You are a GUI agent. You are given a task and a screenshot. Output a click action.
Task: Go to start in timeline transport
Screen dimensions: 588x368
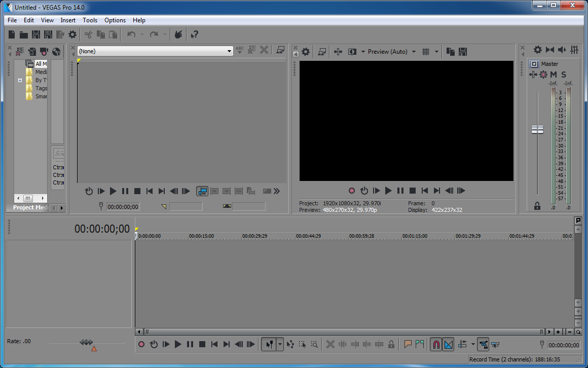click(214, 344)
